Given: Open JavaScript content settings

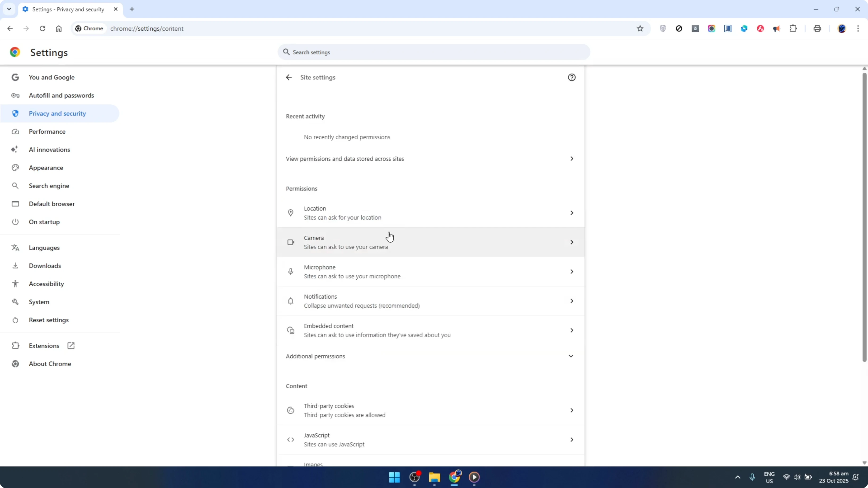Looking at the screenshot, I should click(x=431, y=440).
